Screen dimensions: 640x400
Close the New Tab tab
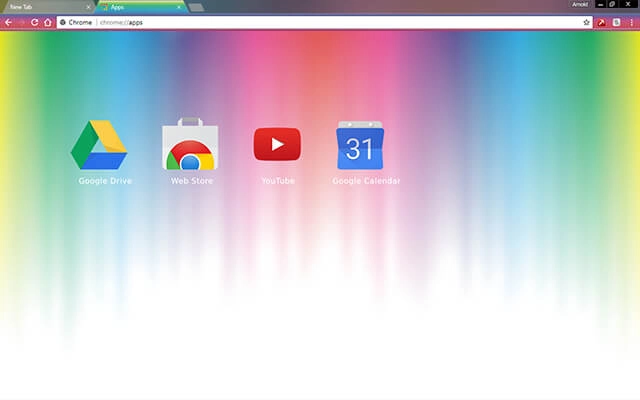pos(88,7)
